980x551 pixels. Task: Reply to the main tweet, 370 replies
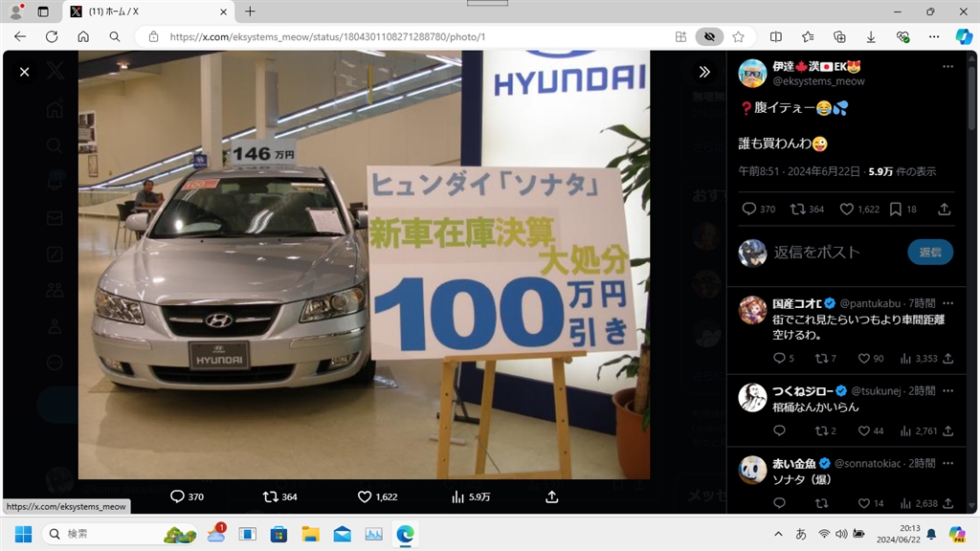(758, 209)
